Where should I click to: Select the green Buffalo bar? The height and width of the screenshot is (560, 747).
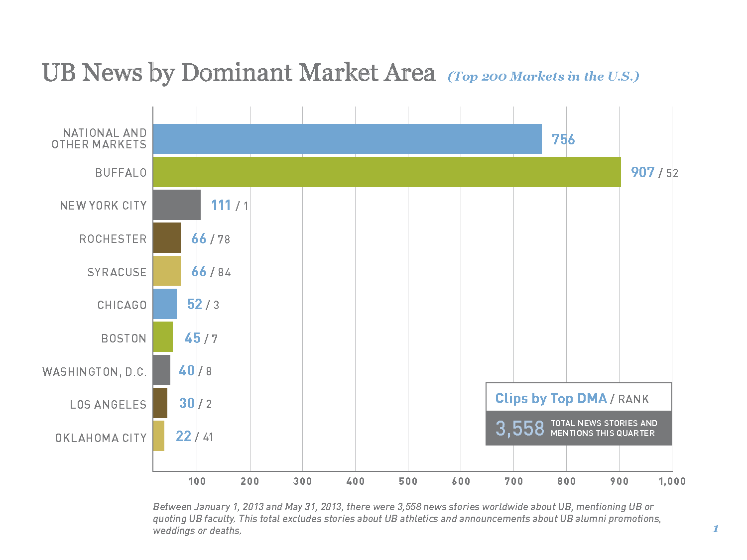point(386,172)
